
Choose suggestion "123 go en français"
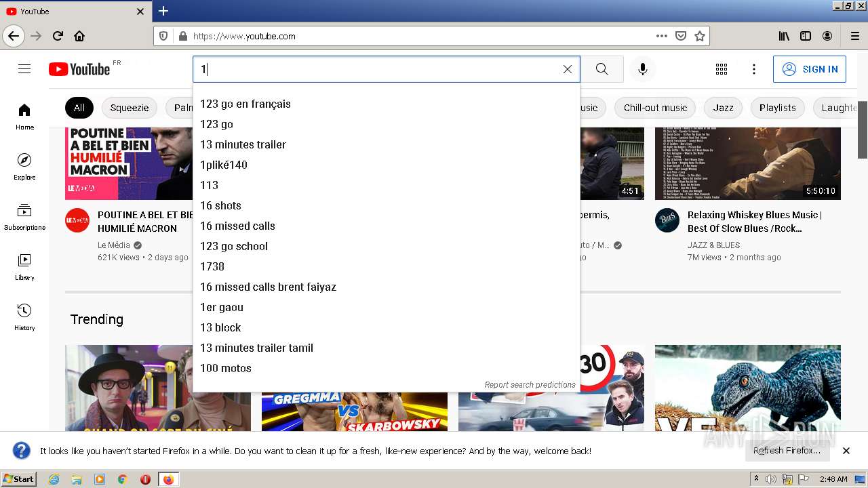387,104
